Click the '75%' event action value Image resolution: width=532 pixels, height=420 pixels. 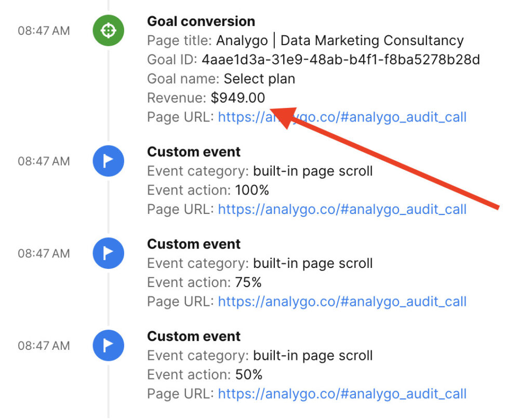tap(248, 282)
